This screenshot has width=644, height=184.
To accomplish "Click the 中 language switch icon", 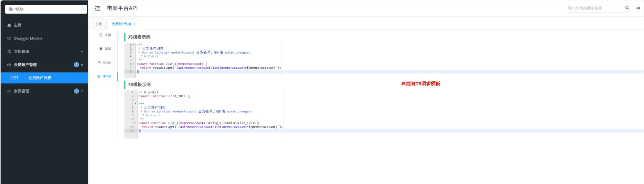I will (638, 8).
